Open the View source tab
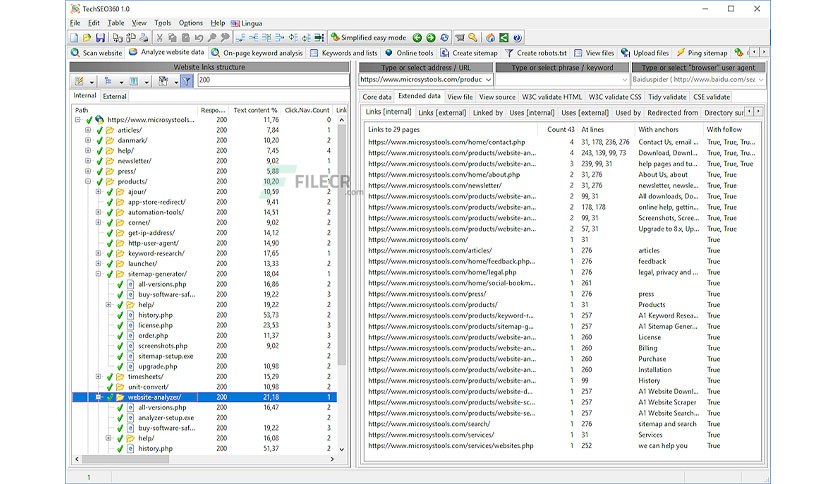Screen dimensions: 836x484 [x=497, y=97]
